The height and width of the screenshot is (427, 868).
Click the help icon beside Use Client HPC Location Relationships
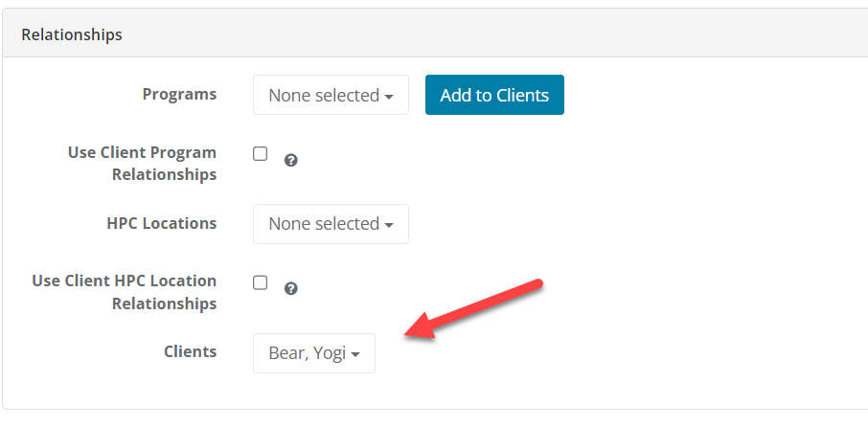(291, 289)
